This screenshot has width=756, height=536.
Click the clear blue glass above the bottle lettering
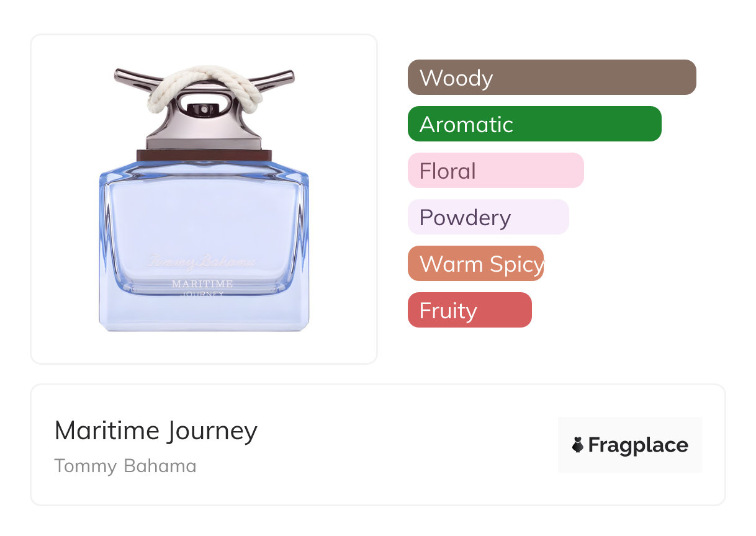pos(204,211)
